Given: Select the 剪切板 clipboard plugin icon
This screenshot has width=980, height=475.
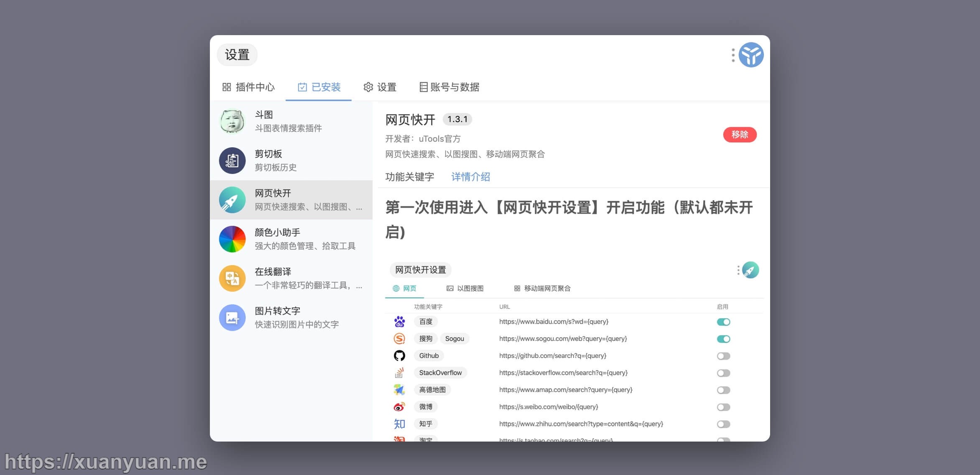Looking at the screenshot, I should pyautogui.click(x=232, y=161).
